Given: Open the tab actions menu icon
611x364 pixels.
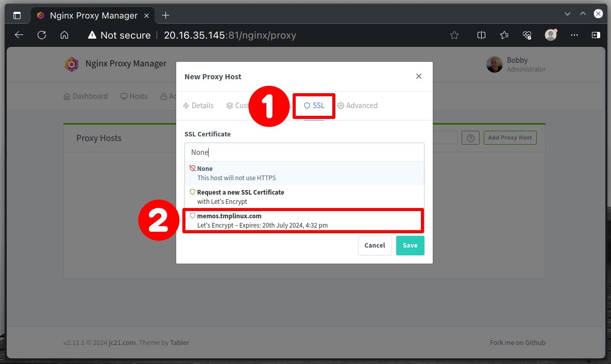Looking at the screenshot, I should coord(17,15).
